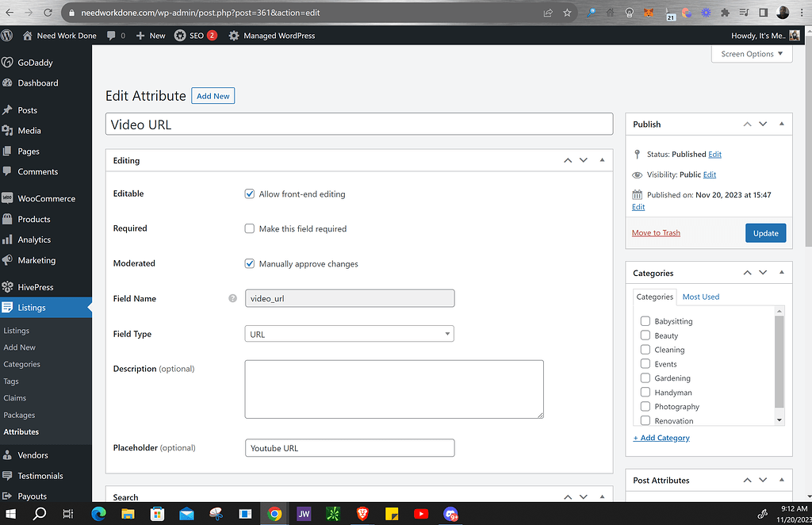This screenshot has width=812, height=525.
Task: Switch to the Most Used tab
Action: pos(700,297)
